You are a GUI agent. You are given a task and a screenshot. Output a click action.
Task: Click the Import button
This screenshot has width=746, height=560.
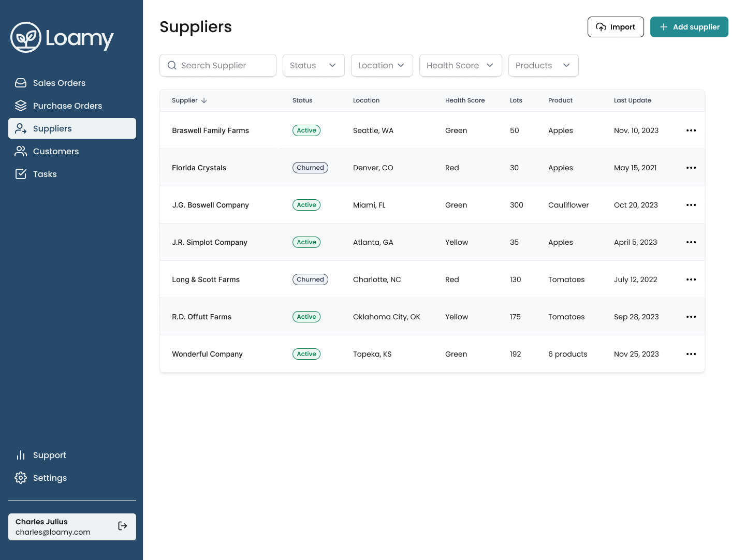(616, 27)
